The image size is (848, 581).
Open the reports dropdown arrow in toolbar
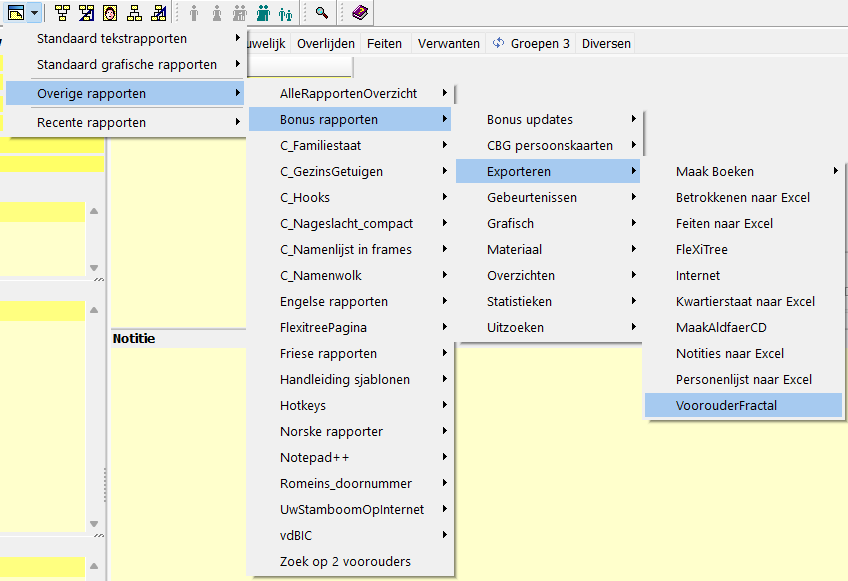tap(34, 12)
